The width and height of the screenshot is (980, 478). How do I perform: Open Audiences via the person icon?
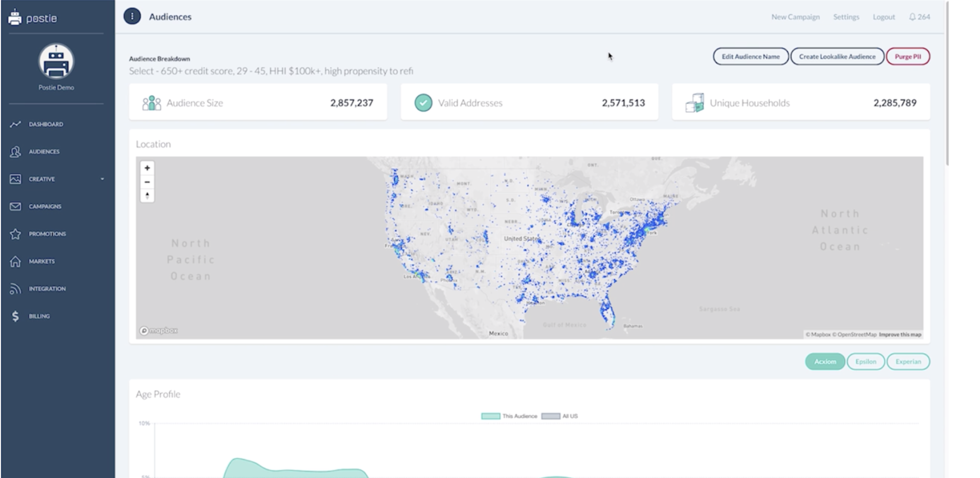(x=15, y=152)
